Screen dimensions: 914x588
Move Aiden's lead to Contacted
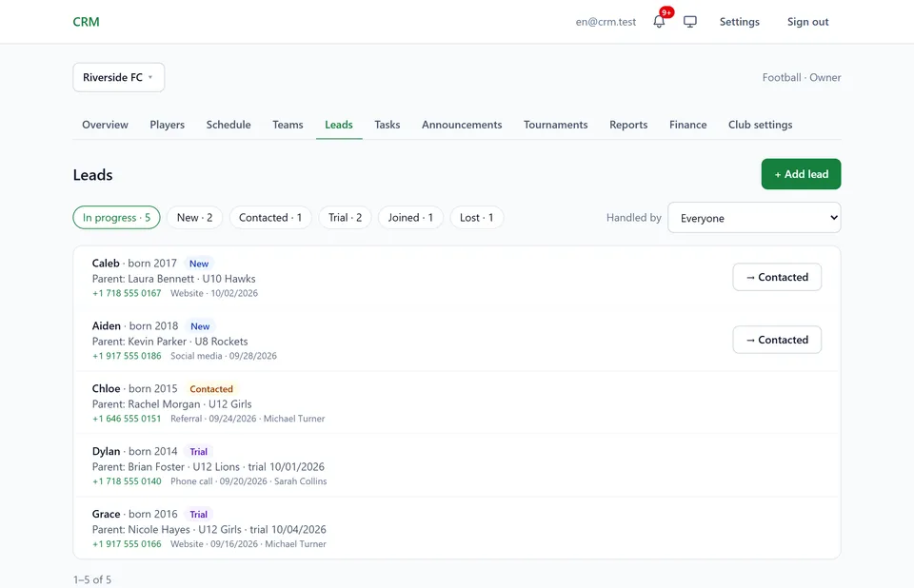(x=777, y=340)
